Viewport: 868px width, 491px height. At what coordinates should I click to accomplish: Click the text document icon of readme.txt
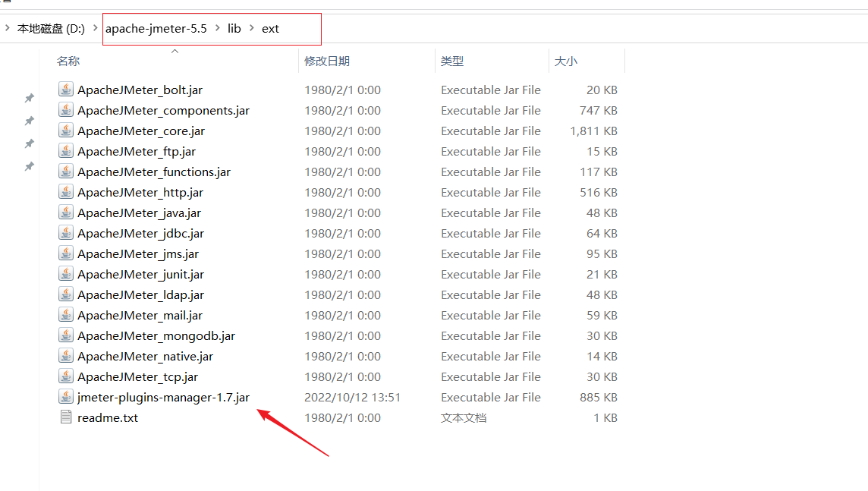[x=66, y=417]
